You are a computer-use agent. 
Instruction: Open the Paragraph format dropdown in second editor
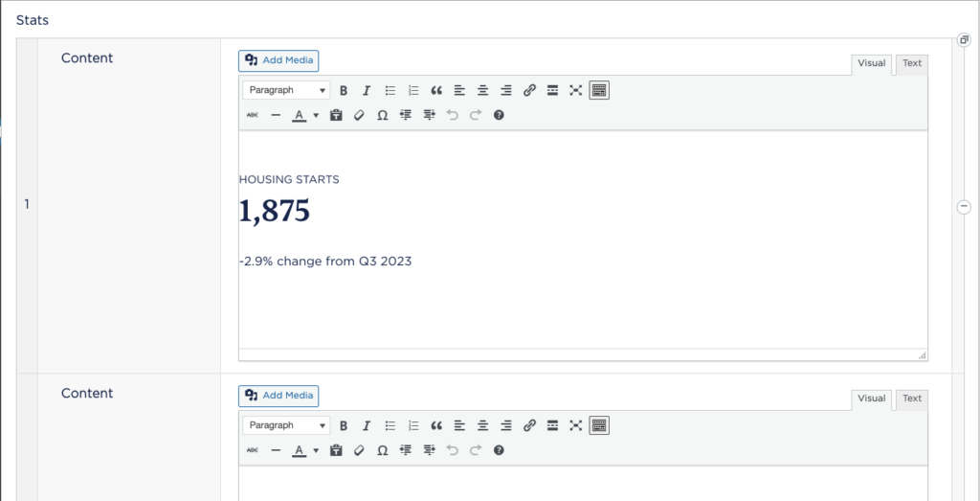click(285, 425)
